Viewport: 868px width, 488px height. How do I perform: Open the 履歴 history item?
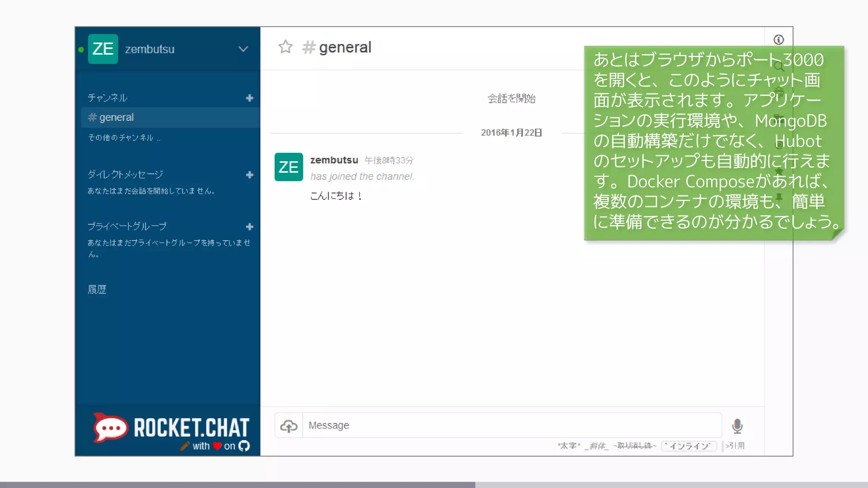click(x=97, y=289)
